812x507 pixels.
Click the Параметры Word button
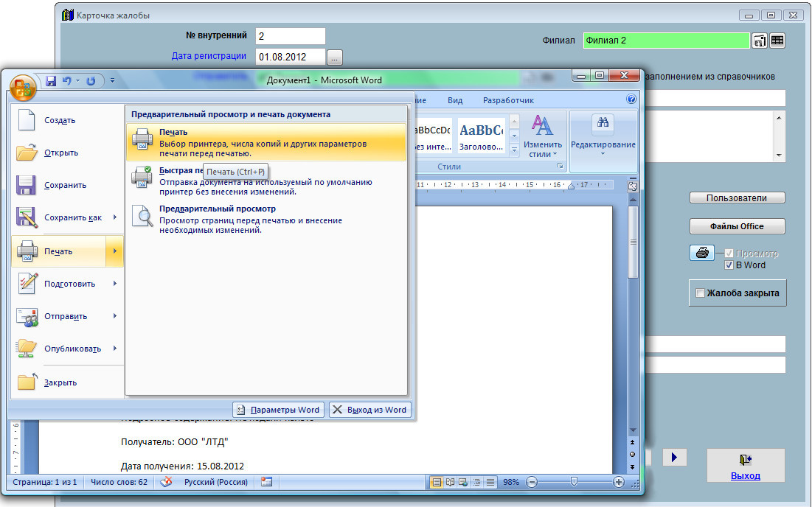click(x=279, y=410)
